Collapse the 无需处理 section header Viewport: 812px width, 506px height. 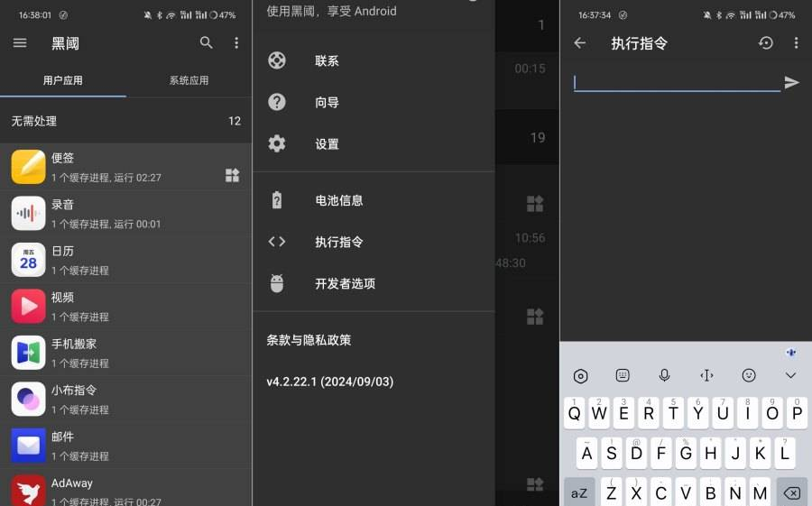tap(125, 121)
